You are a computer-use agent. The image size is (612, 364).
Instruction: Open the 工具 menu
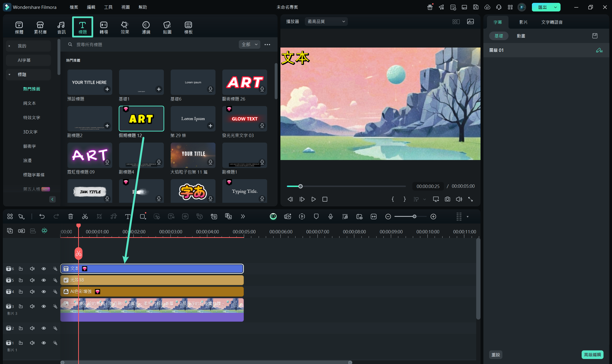click(108, 7)
